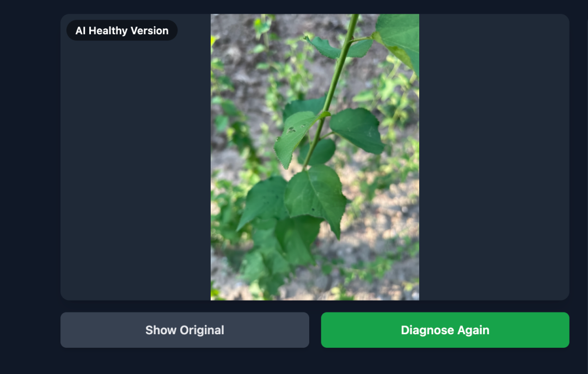The width and height of the screenshot is (588, 374).
Task: Click the empty dark panel right of image
Action: [x=494, y=157]
